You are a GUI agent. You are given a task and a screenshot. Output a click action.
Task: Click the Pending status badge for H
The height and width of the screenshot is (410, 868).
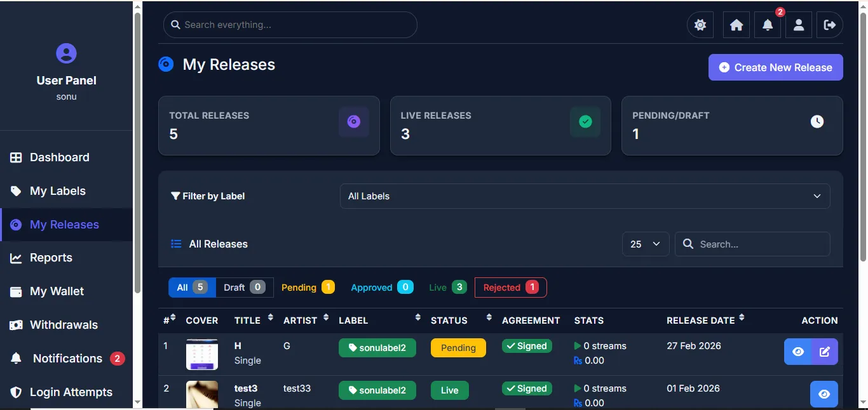click(x=458, y=348)
